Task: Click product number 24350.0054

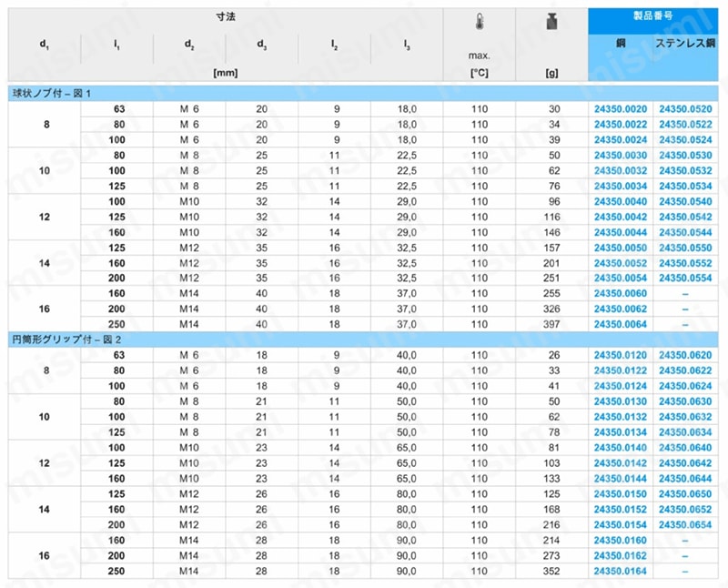Action: [x=621, y=279]
